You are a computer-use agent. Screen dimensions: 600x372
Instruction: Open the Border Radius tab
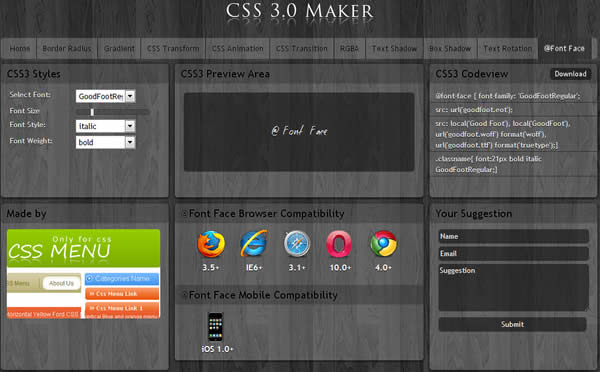point(67,49)
